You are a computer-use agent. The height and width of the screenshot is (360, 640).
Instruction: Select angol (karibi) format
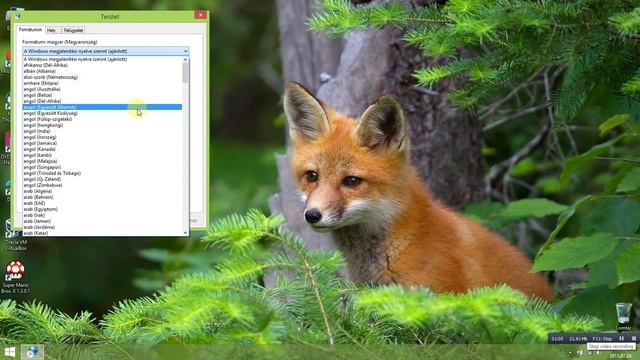tap(102, 155)
